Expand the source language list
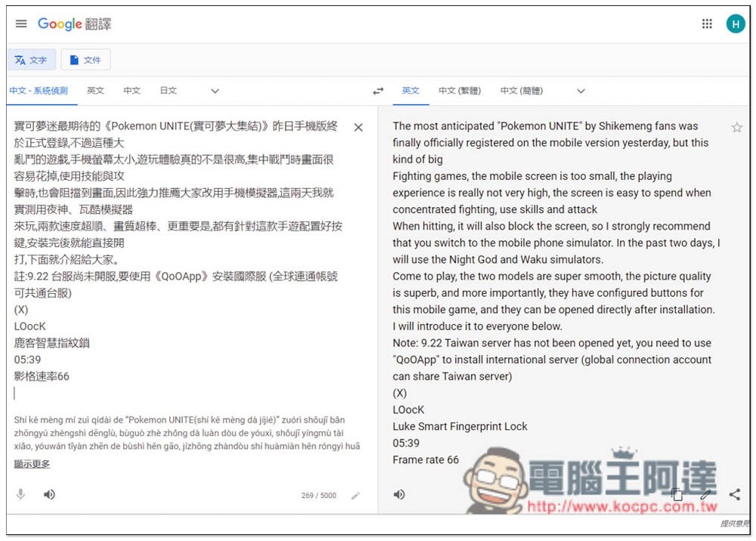The image size is (756, 541). click(x=215, y=91)
